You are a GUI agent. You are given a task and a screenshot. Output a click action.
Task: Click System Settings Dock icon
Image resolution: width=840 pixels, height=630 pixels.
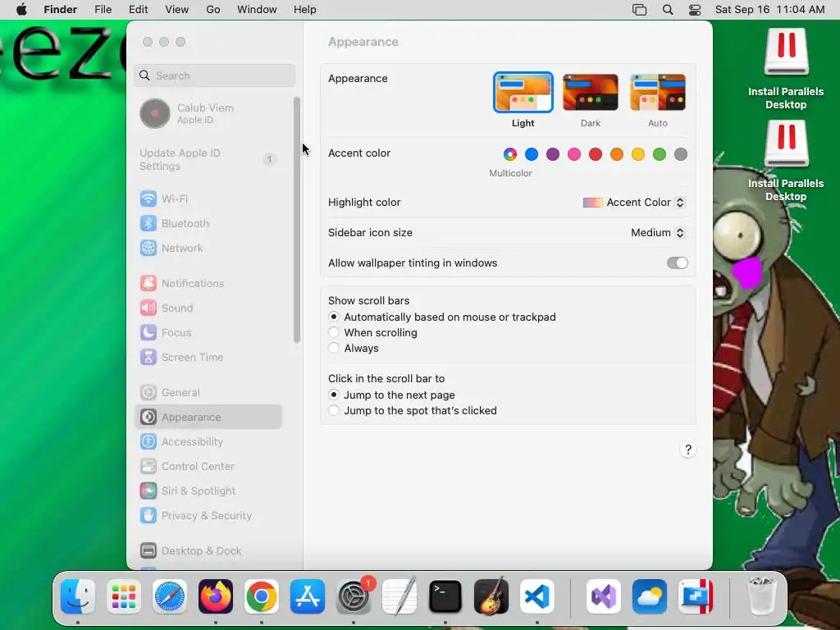(354, 596)
